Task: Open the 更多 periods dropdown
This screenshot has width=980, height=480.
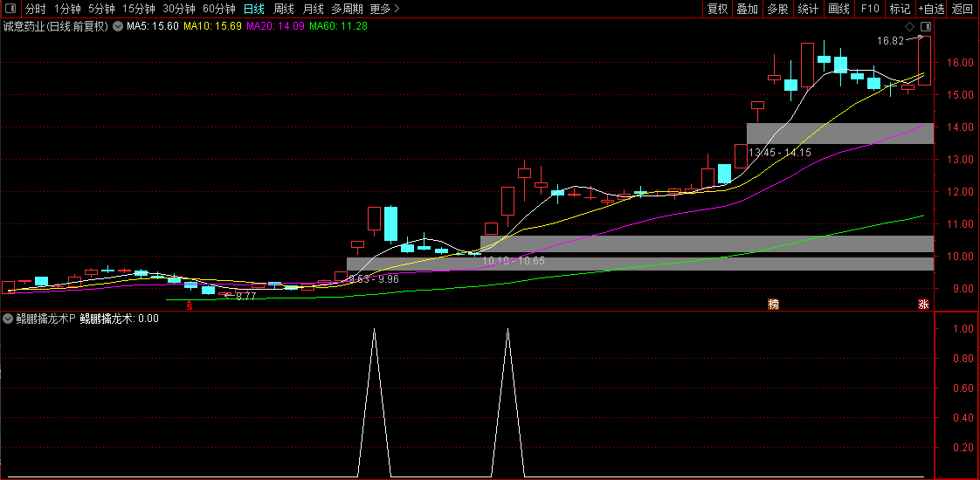Action: [384, 9]
